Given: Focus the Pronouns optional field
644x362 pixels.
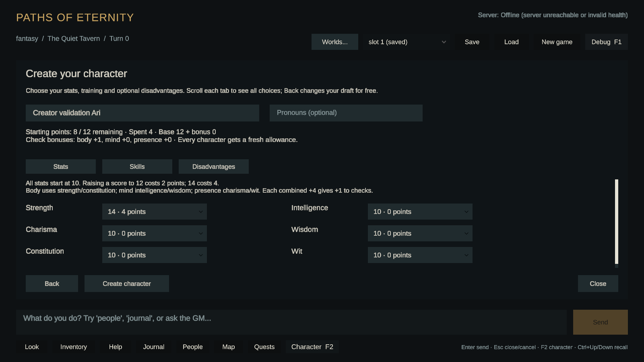Looking at the screenshot, I should click(x=346, y=113).
